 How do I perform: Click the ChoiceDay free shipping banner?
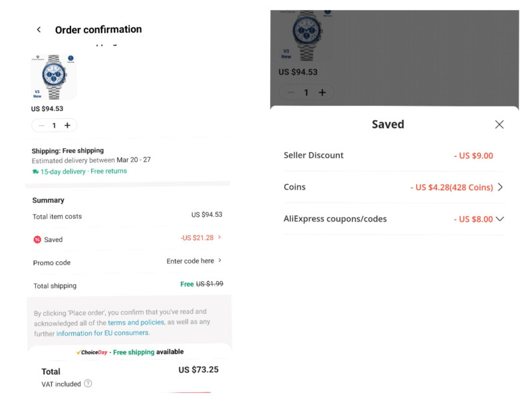[130, 352]
